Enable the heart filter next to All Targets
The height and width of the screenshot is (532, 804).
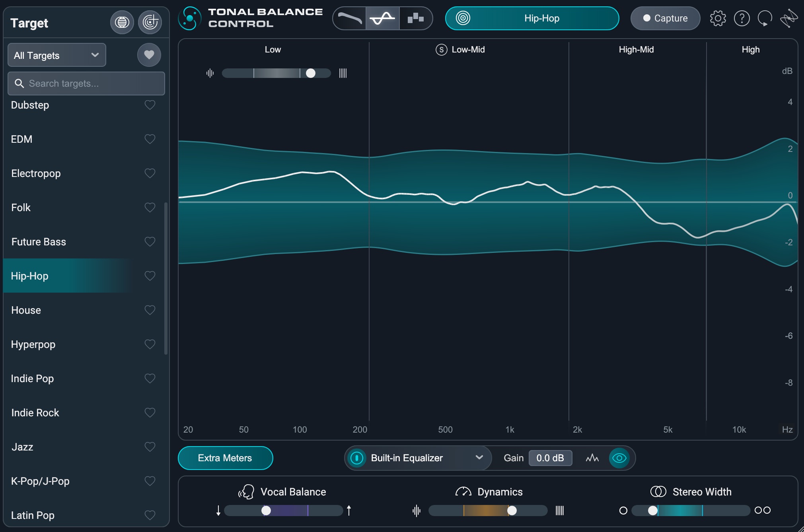coord(149,55)
